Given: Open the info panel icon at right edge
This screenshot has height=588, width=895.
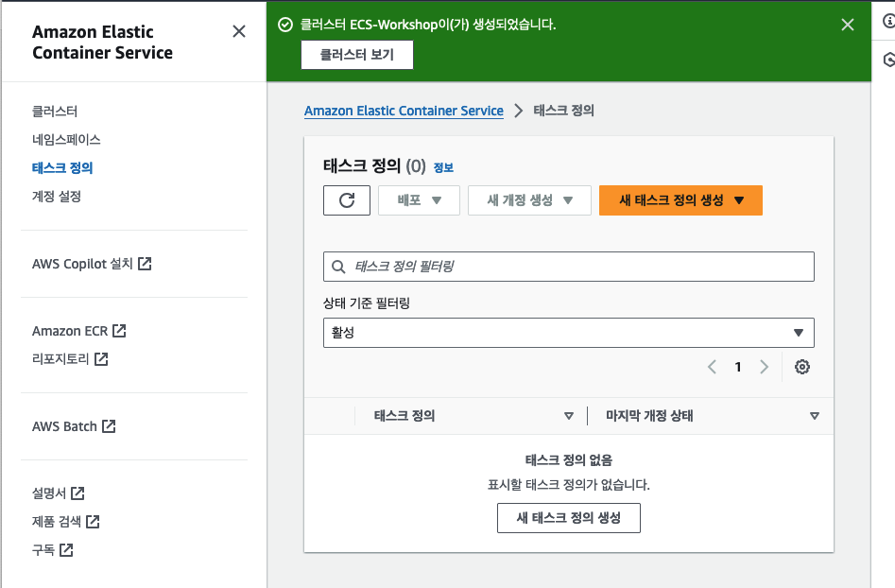Looking at the screenshot, I should click(888, 21).
